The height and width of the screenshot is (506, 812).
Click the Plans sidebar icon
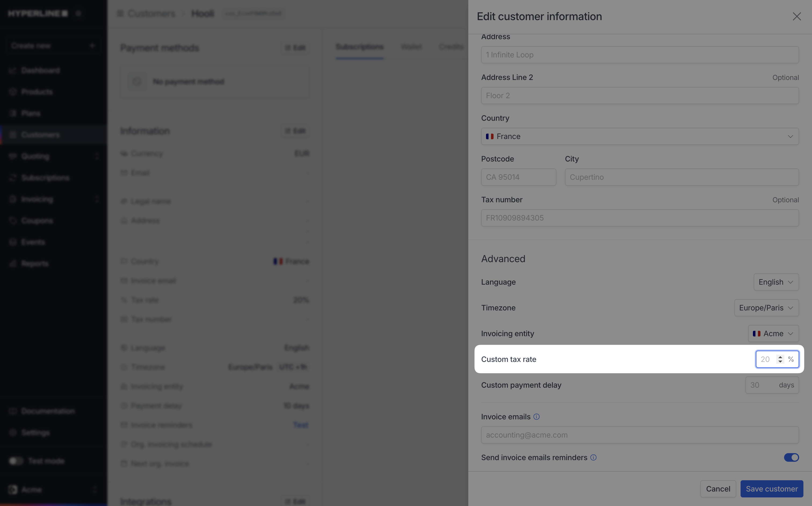click(13, 113)
